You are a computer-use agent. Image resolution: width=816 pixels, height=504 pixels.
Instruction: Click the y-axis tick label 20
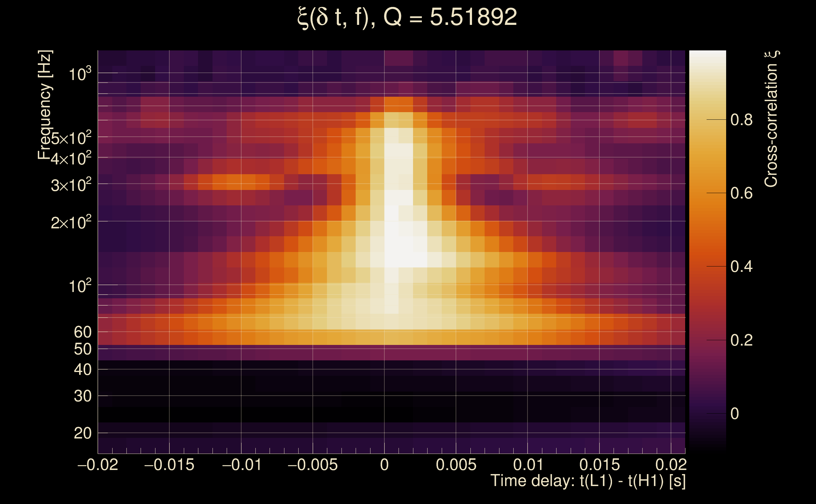tap(82, 433)
